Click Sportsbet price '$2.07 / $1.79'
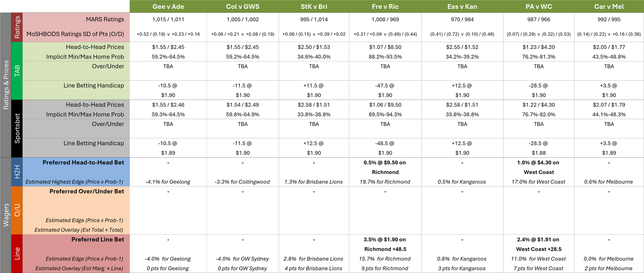644x273 pixels. (609, 105)
